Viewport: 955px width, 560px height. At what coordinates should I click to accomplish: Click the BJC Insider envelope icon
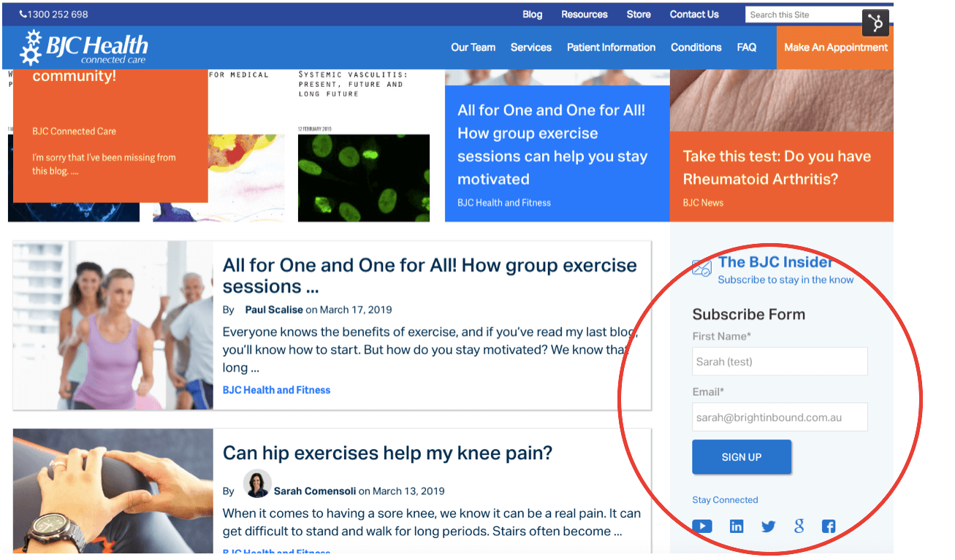click(x=701, y=268)
